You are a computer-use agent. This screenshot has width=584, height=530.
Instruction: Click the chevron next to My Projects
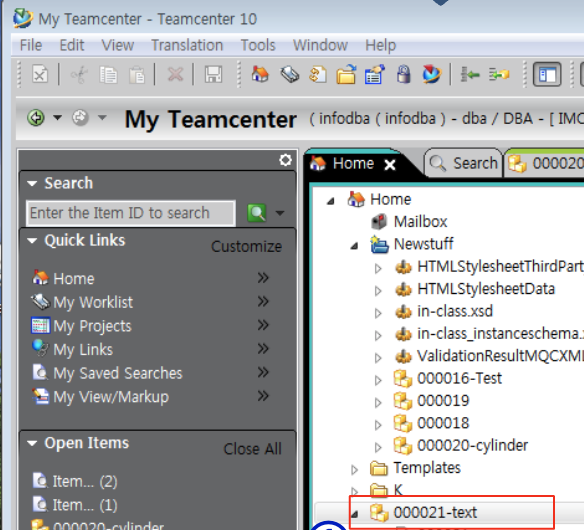click(263, 325)
